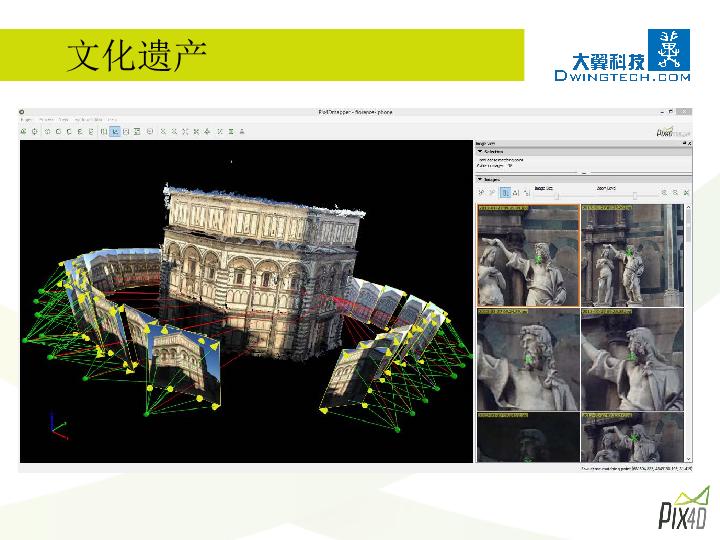Click the first icon in the Images section toolbar
720x540 pixels.
(x=481, y=192)
